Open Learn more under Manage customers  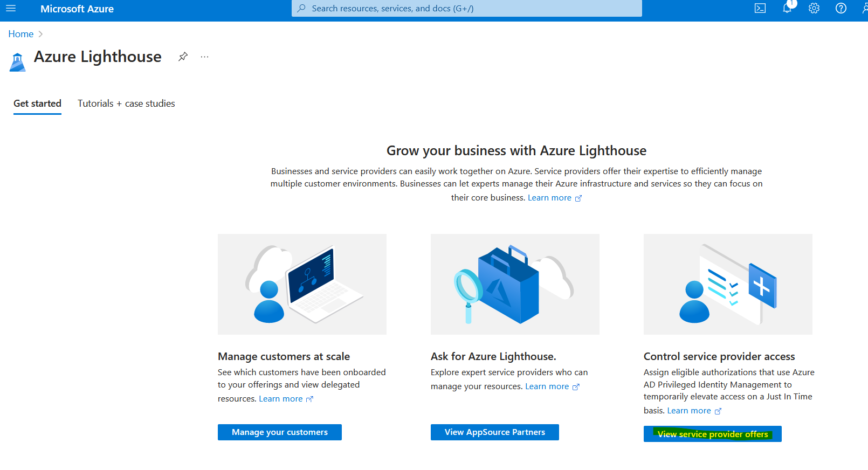(281, 399)
